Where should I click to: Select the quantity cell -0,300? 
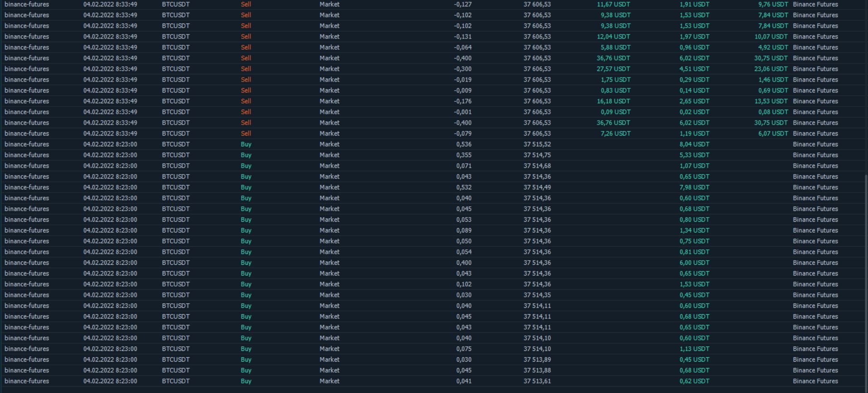[463, 69]
